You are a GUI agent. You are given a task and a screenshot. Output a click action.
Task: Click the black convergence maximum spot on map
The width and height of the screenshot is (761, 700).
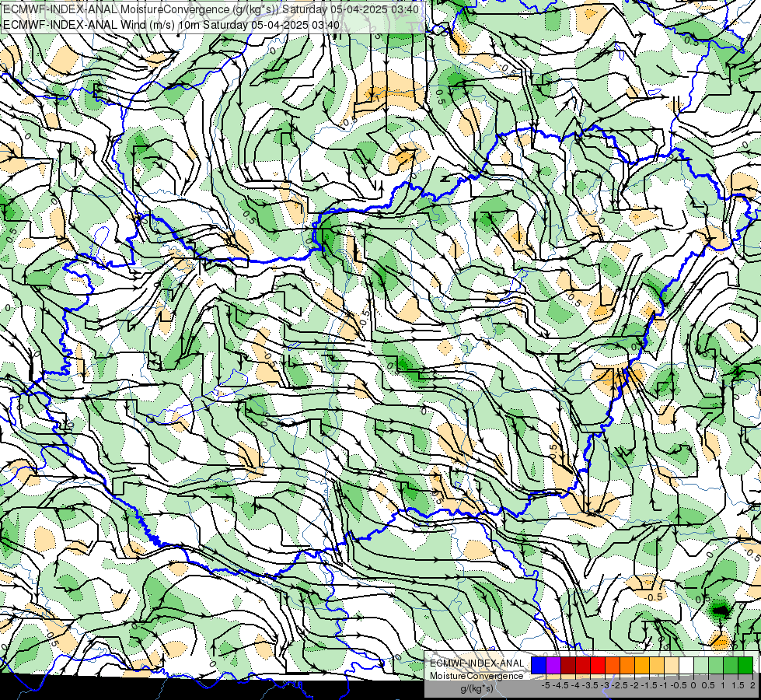click(x=721, y=609)
